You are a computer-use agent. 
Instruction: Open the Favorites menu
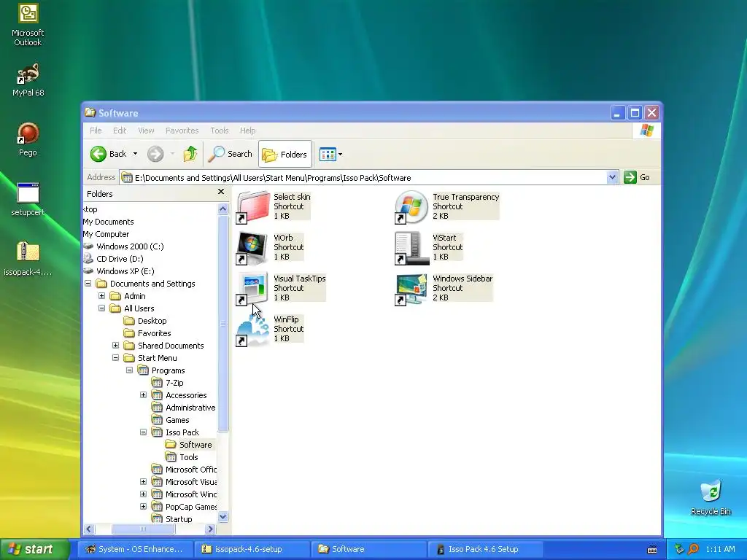coord(182,131)
